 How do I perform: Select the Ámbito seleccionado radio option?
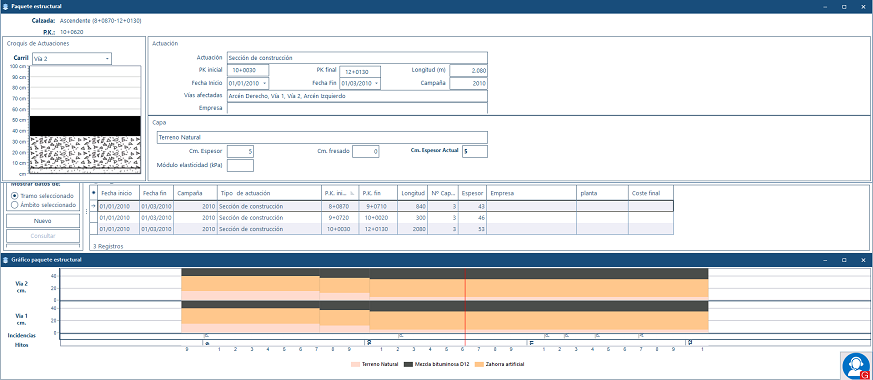click(14, 205)
